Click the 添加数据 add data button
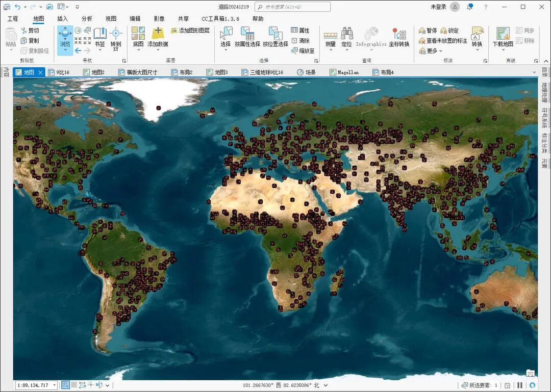 click(158, 37)
